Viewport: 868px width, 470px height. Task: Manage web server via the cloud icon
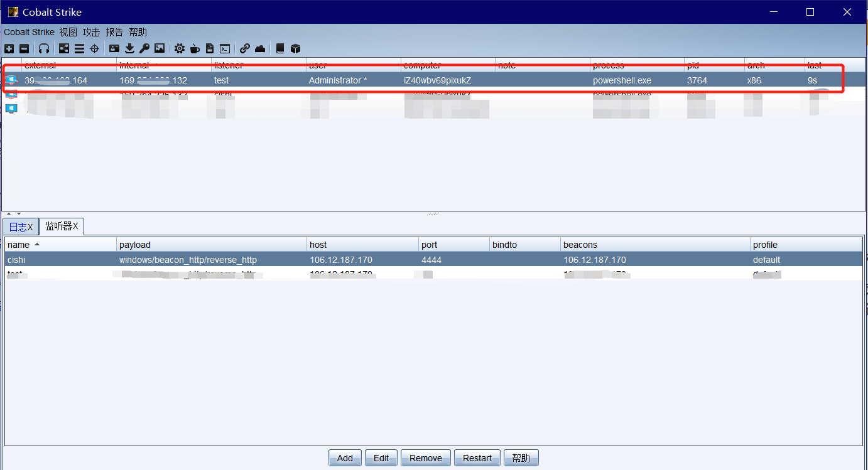point(260,48)
